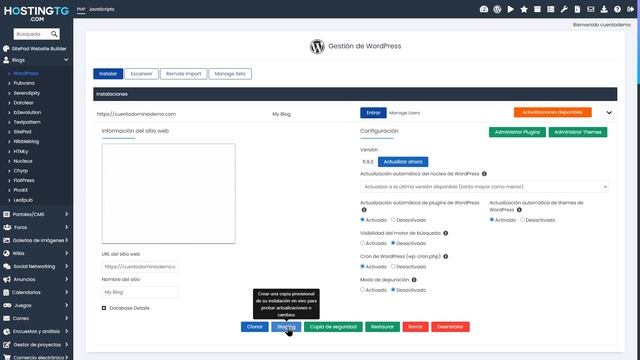Click the website preview thumbnail
Viewport: 640px width, 360px height.
[169, 193]
